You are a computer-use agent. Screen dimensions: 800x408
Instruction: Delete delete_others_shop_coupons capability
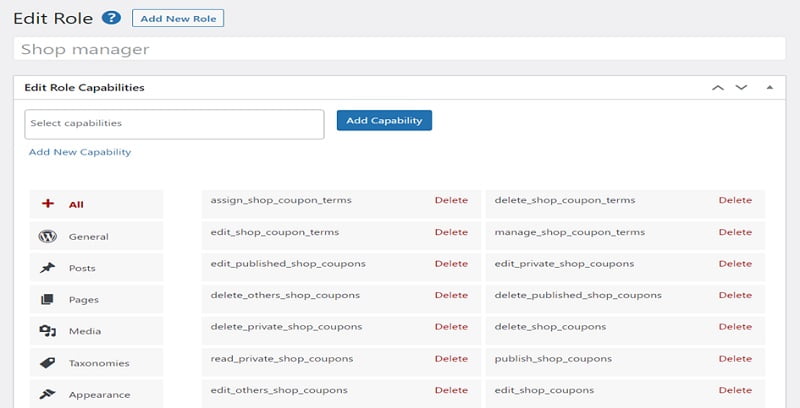[x=451, y=295]
